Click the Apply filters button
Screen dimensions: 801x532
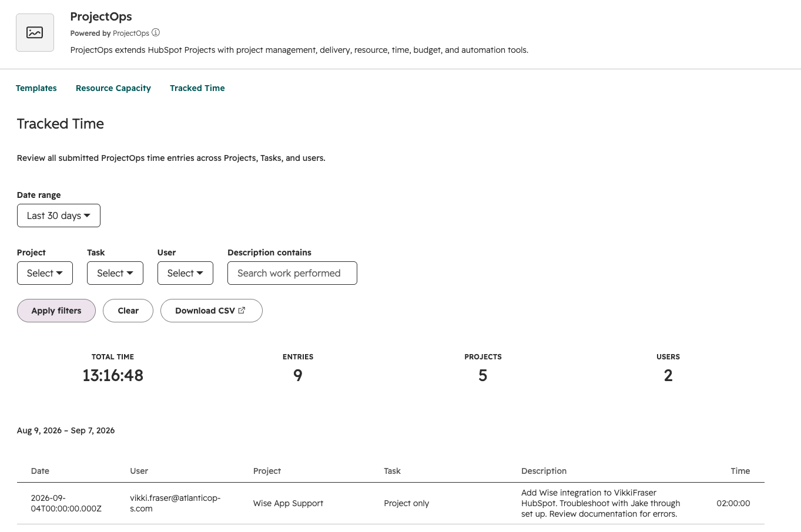tap(56, 311)
